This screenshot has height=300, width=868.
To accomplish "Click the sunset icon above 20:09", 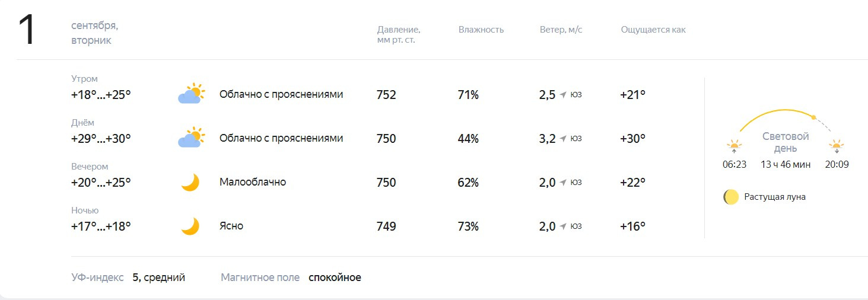I will [x=837, y=146].
